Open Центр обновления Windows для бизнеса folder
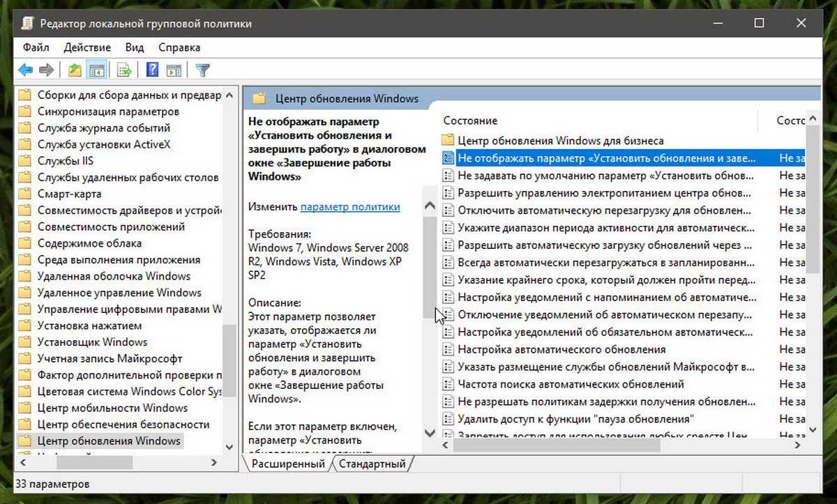Viewport: 837px width, 504px height. coord(560,141)
